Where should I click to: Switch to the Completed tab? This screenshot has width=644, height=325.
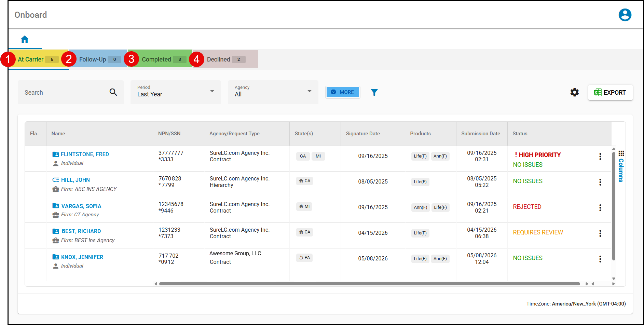(x=160, y=59)
